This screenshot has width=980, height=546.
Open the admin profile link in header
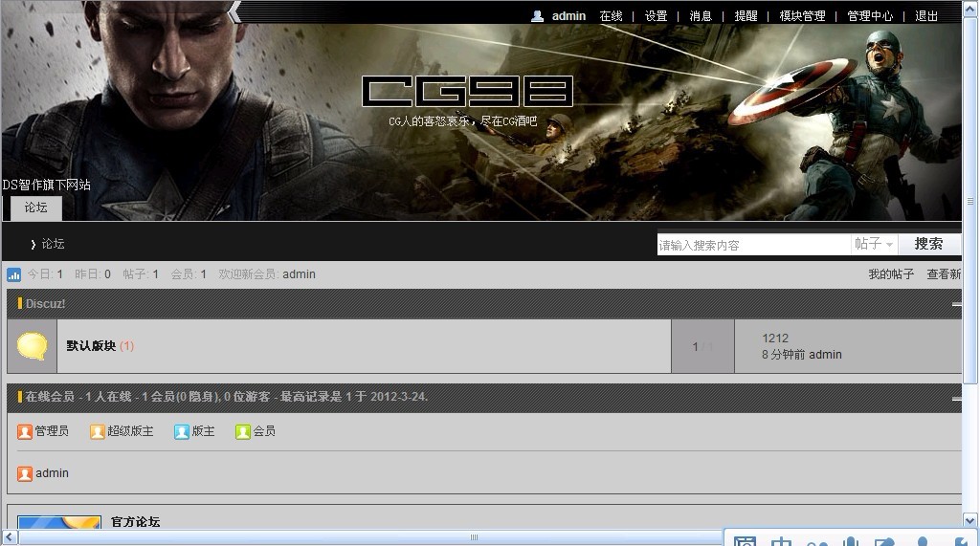click(x=568, y=16)
